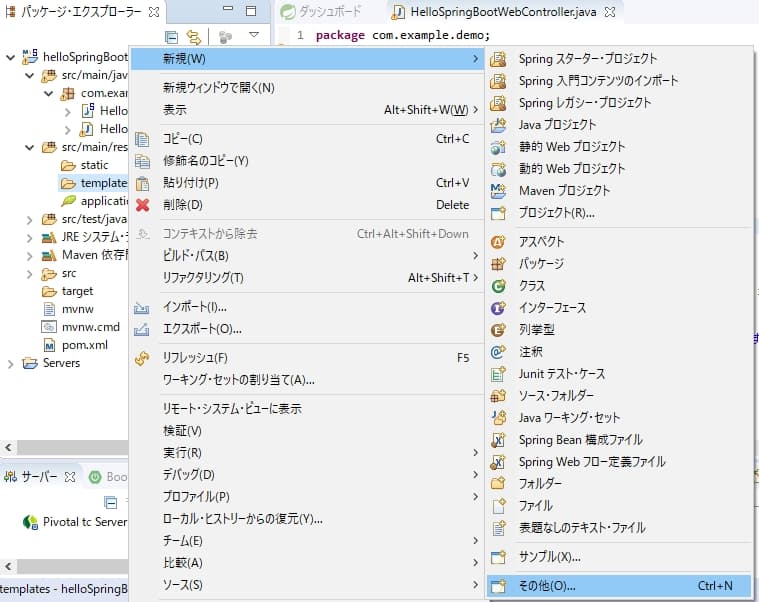Select 修飾名のコピー(Y) entry
The image size is (759, 602).
click(307, 161)
